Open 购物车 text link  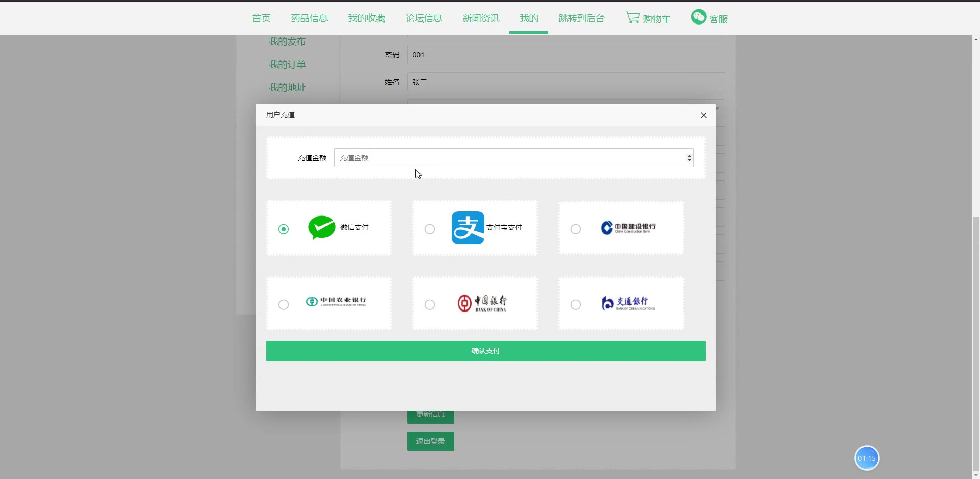pyautogui.click(x=657, y=19)
